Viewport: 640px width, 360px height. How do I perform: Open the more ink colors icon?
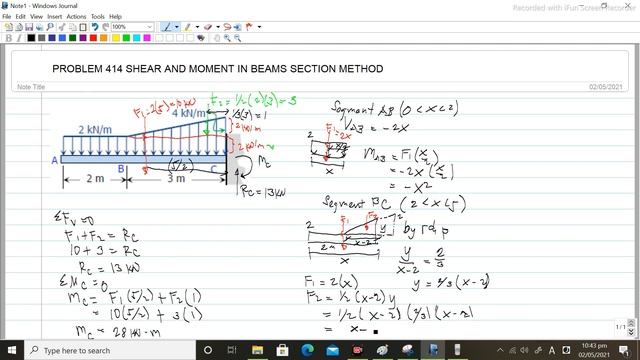pyautogui.click(x=200, y=38)
